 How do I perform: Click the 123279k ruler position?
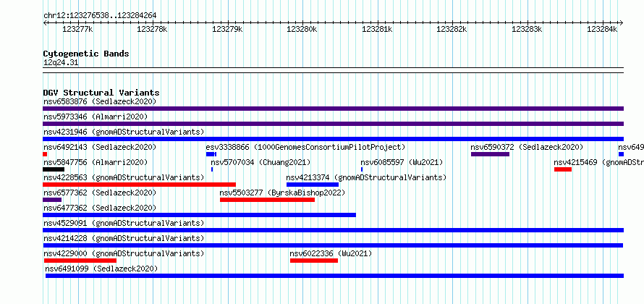[x=227, y=29]
